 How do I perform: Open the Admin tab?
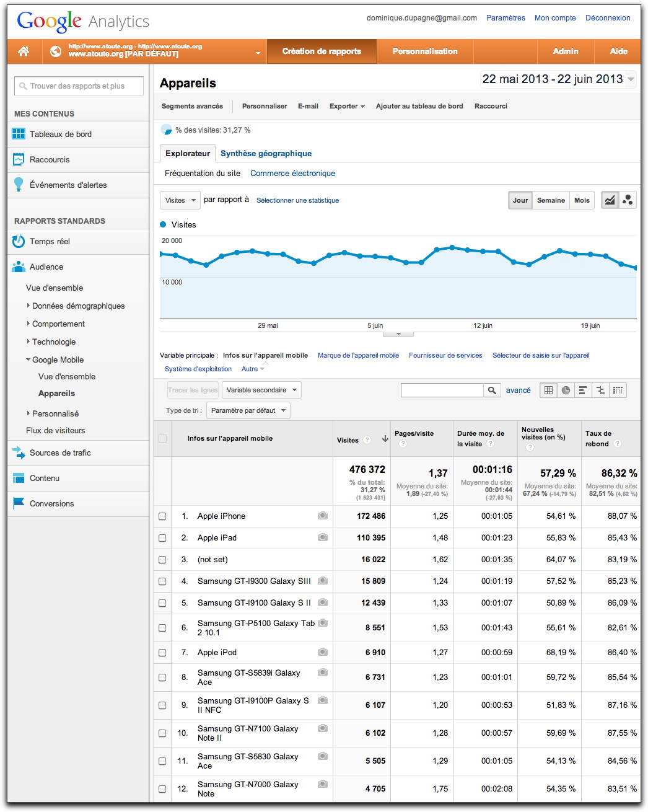pos(566,51)
